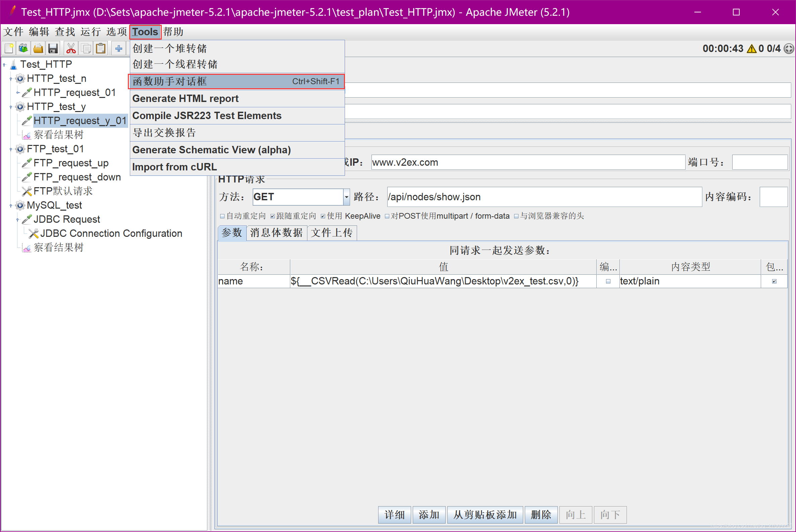Click the Open file folder icon
Screen dimensions: 796x532
tap(38, 49)
